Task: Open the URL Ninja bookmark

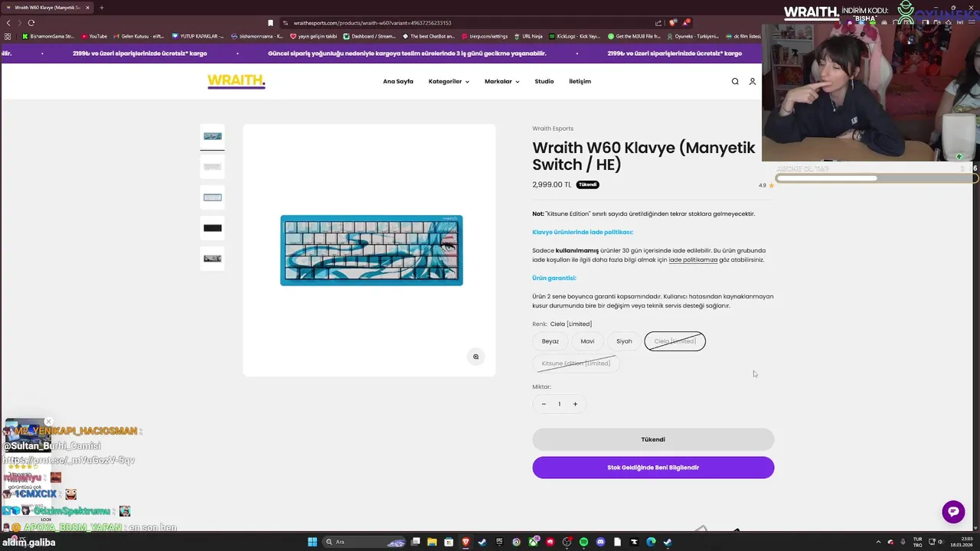Action: pyautogui.click(x=528, y=36)
